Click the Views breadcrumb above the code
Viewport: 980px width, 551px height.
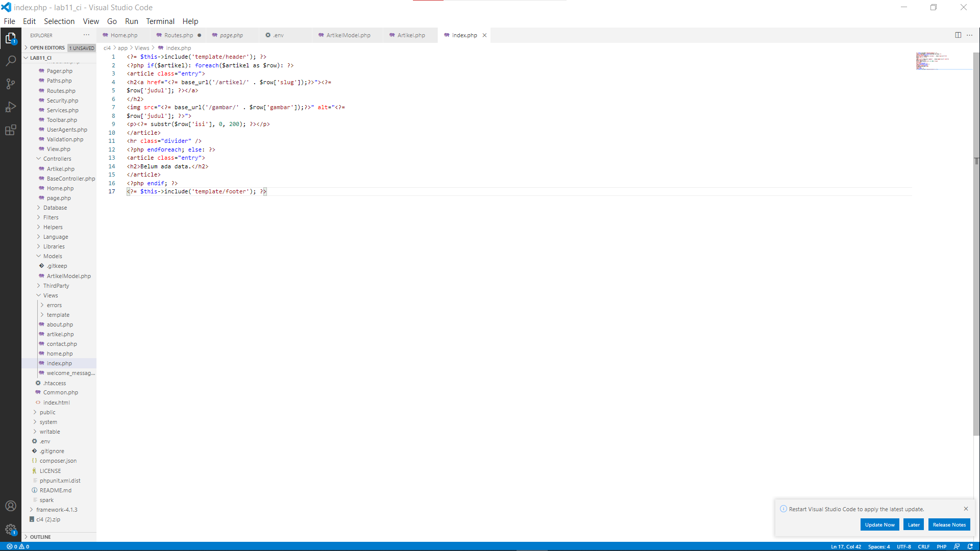(x=142, y=47)
